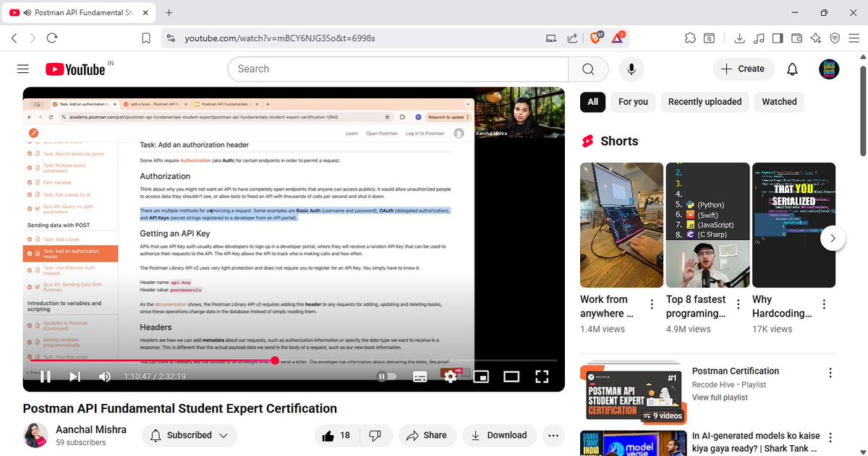Open Subscribed notification dropdown
Viewport: 868px width, 456px height.
(x=190, y=435)
